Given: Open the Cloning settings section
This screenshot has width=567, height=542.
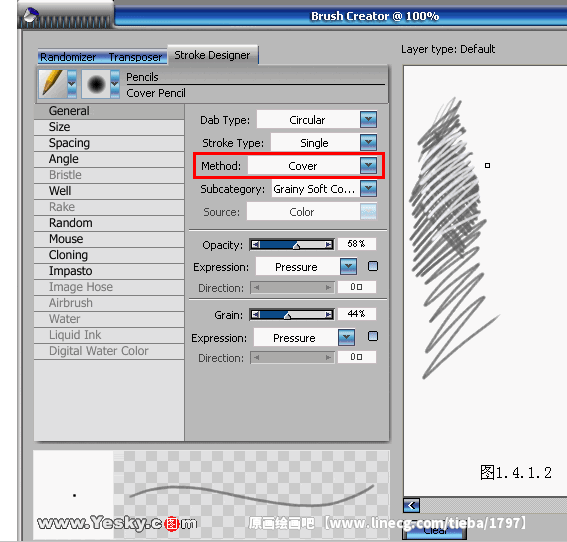Looking at the screenshot, I should point(109,255).
